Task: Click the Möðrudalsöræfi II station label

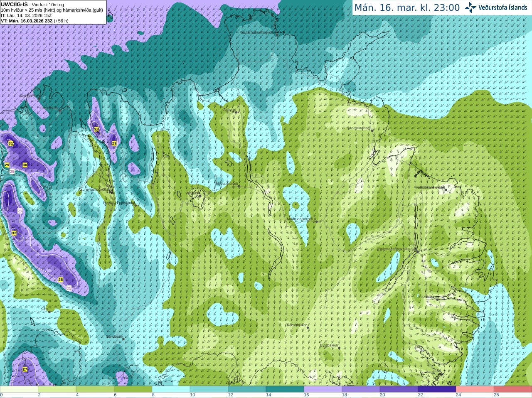Action: tap(301, 219)
